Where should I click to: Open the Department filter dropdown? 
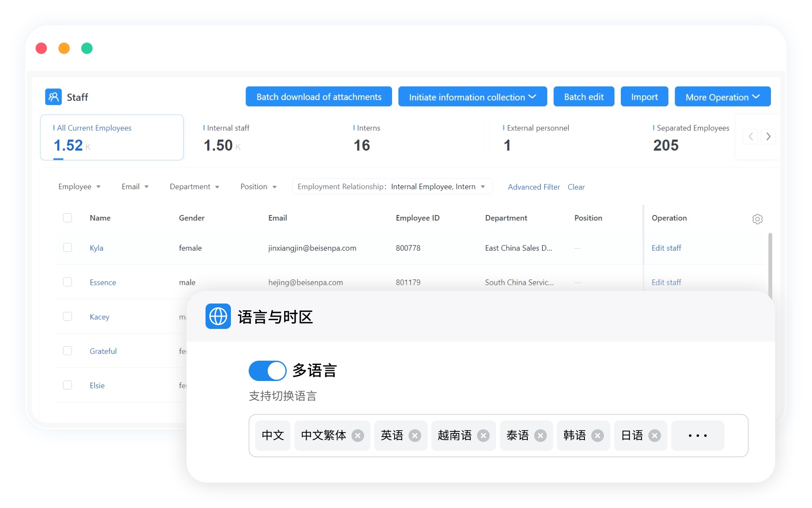tap(194, 187)
